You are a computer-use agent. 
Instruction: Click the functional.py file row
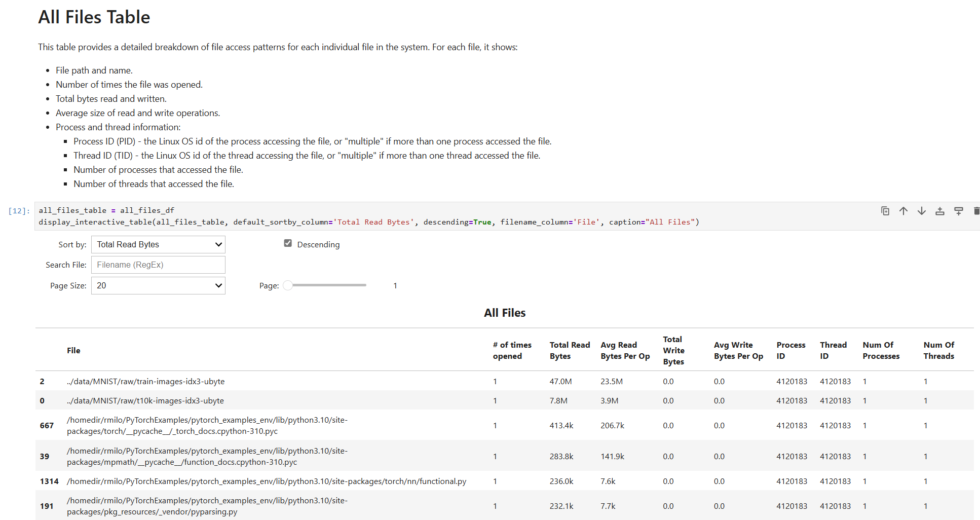pos(266,481)
